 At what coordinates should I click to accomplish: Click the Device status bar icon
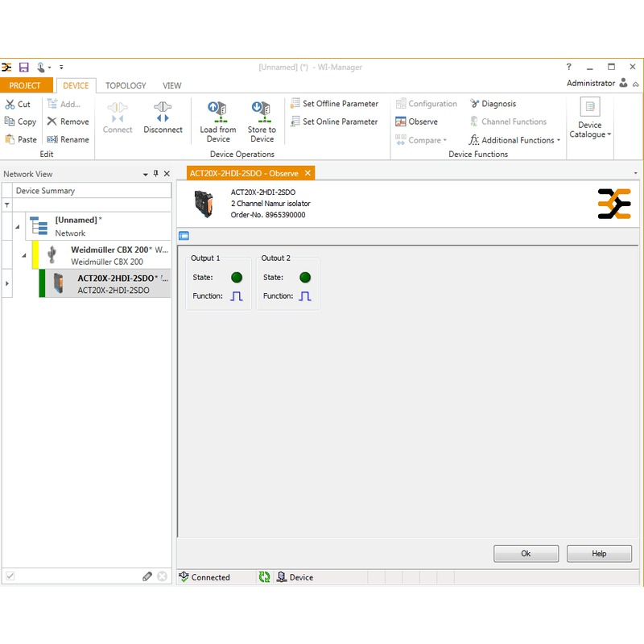point(281,577)
